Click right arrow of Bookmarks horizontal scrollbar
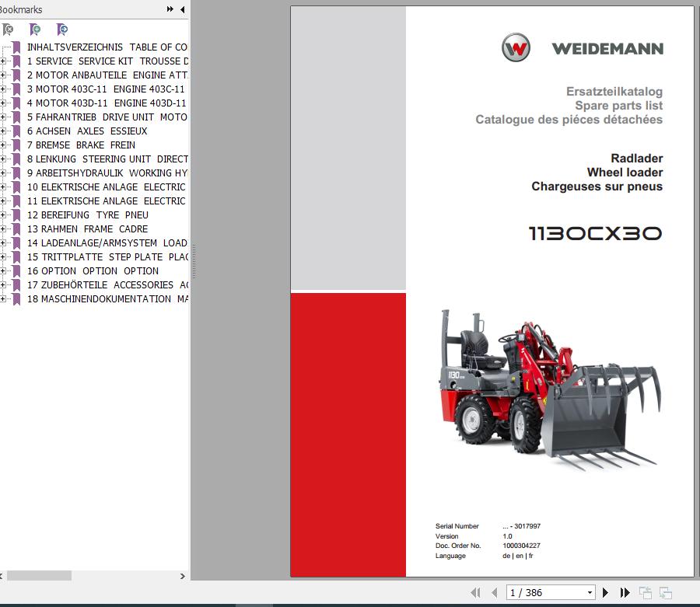The width and height of the screenshot is (700, 607). pos(183,576)
